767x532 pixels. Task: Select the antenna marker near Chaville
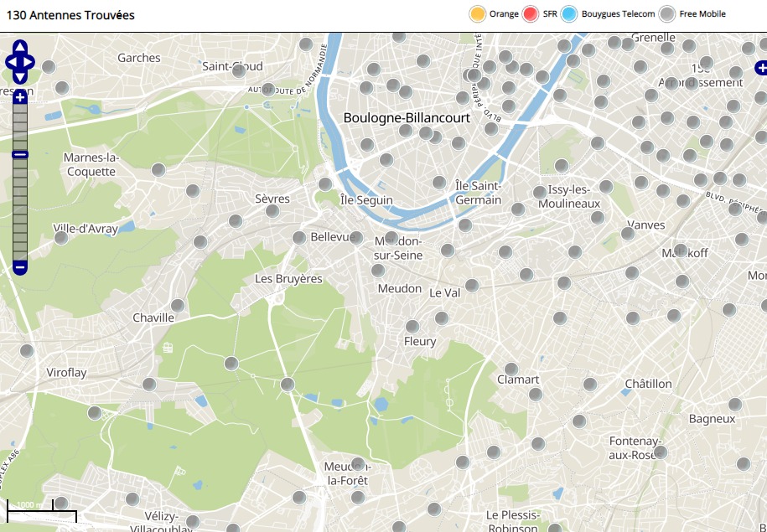point(178,306)
